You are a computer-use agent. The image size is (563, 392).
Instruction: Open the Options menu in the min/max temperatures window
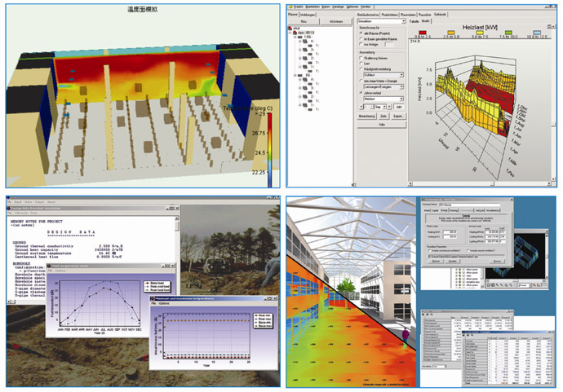pos(164,303)
